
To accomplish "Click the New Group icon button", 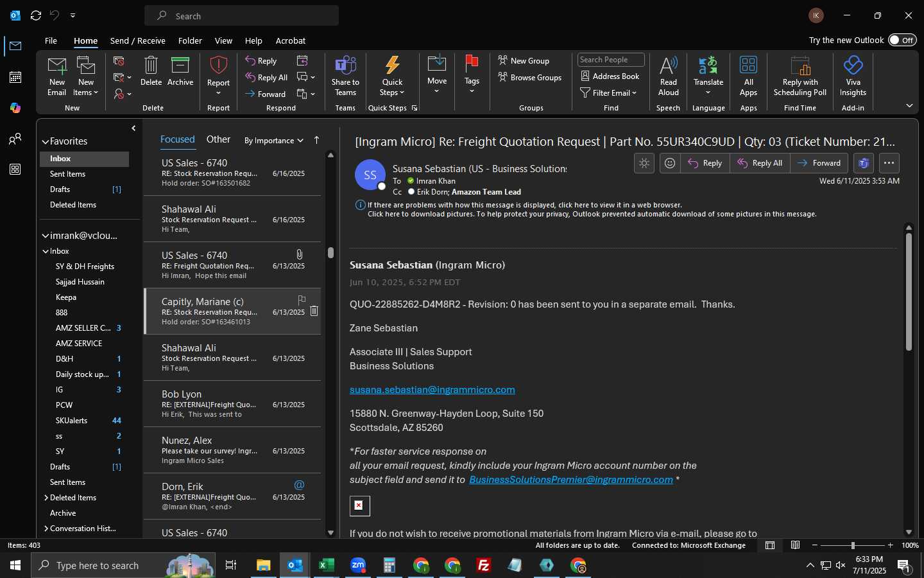I will coord(524,60).
